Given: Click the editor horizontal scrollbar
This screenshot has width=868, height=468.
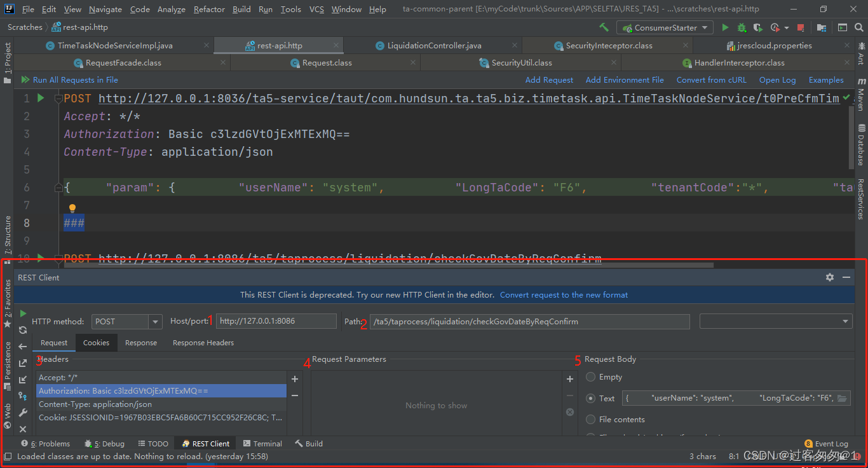Looking at the screenshot, I should (x=388, y=265).
